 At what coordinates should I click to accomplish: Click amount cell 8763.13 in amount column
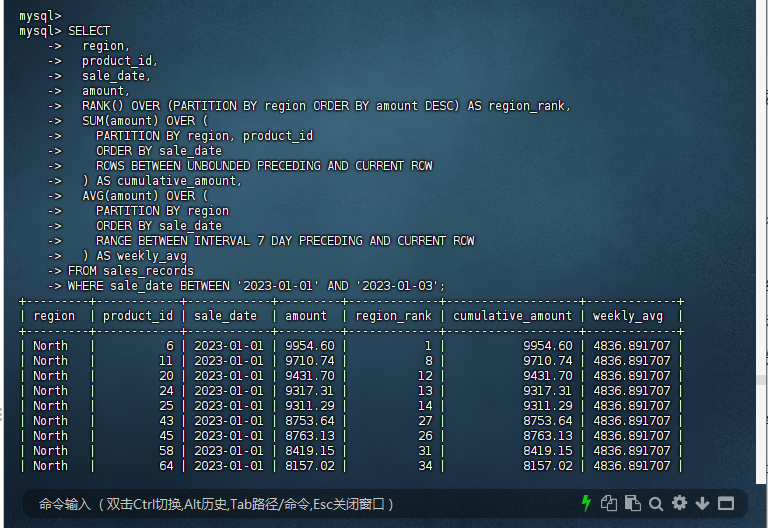click(x=310, y=436)
